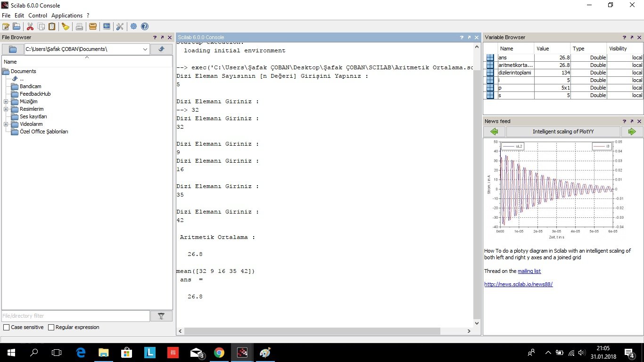The height and width of the screenshot is (362, 644).
Task: Click the Visibility column header
Action: point(625,49)
